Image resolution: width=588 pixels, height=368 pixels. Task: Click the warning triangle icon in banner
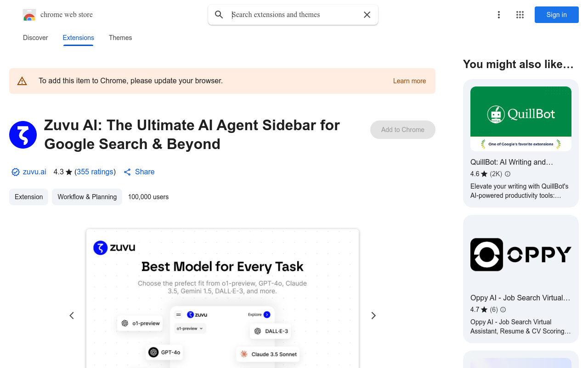click(x=22, y=81)
